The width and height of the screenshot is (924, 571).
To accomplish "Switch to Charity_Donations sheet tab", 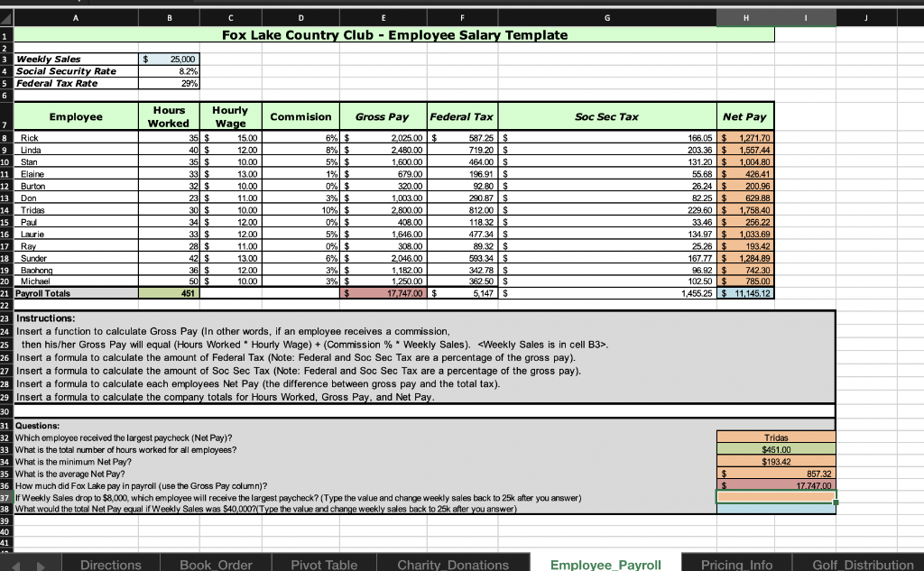I will point(453,564).
